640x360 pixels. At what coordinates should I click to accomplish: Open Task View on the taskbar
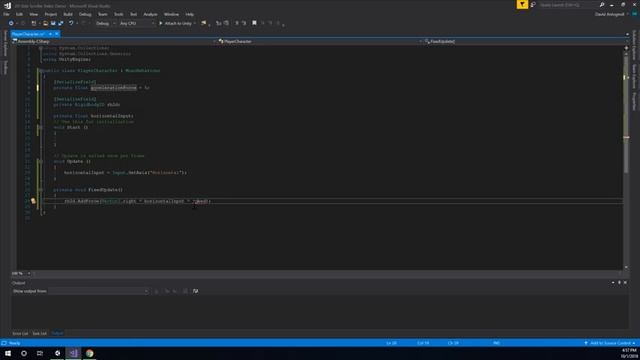40,353
